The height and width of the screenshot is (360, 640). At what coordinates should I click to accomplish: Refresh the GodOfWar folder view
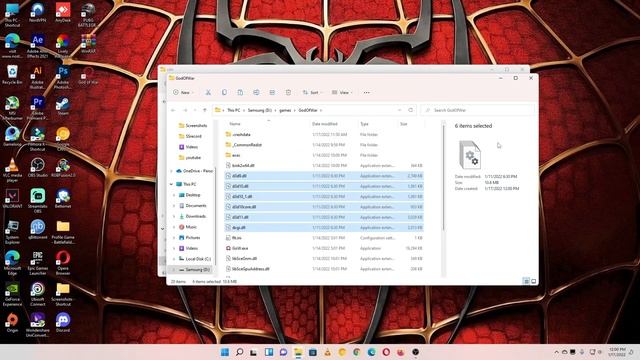click(x=411, y=110)
